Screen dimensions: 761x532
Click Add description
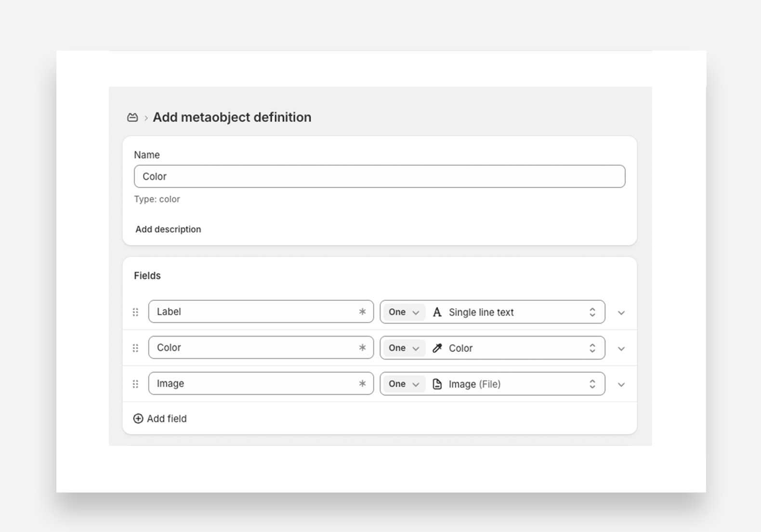[x=168, y=229]
